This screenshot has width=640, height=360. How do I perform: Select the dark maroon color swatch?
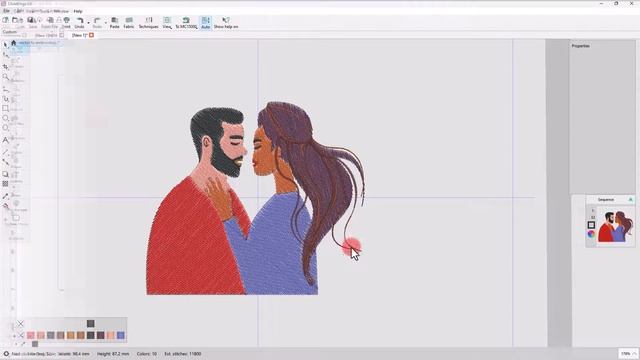point(100,335)
